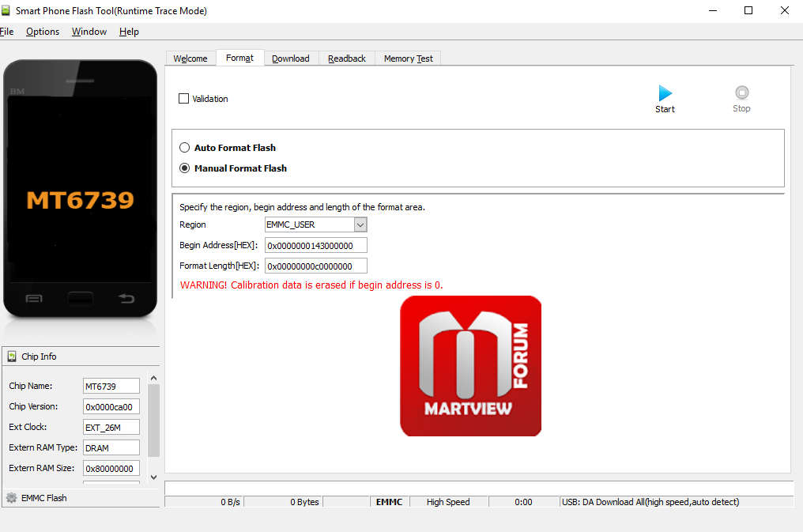Screen dimensions: 803x532
Task: Maximize the Flash Tool window
Action: coord(748,10)
